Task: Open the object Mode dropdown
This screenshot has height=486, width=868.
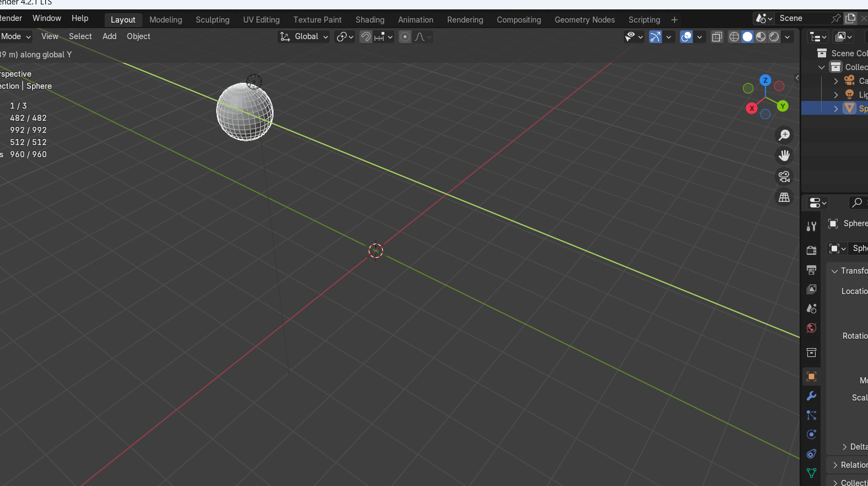Action: [16, 37]
